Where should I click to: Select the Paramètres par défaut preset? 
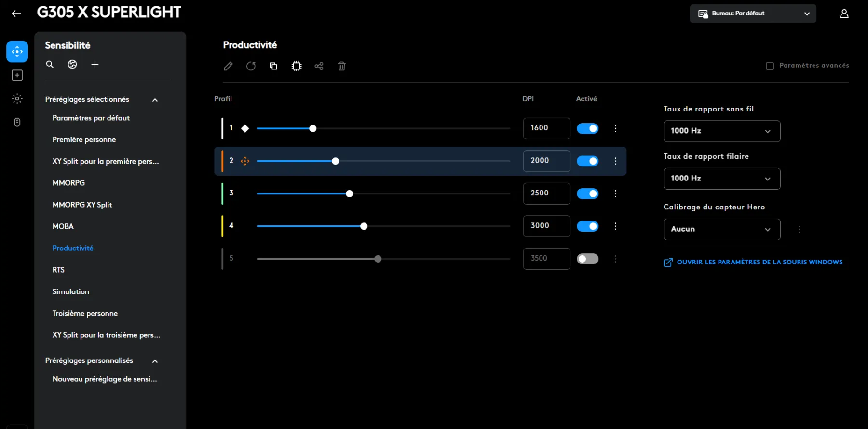(91, 118)
